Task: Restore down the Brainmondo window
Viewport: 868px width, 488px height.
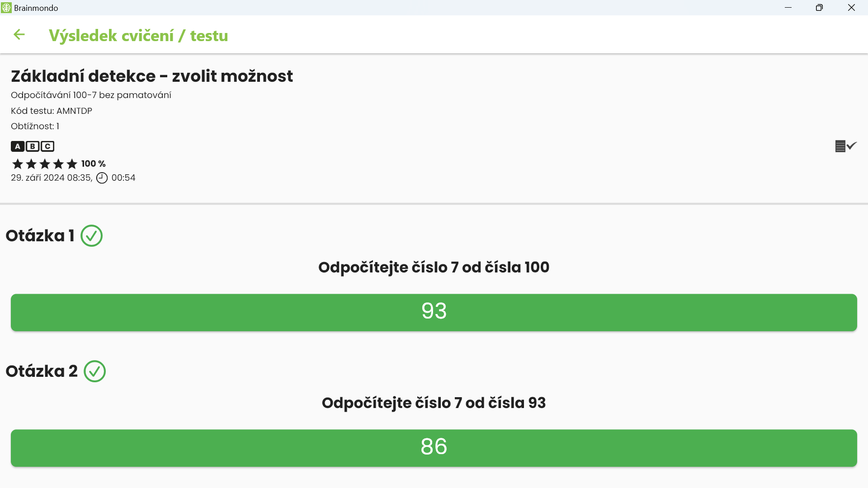Action: (819, 8)
